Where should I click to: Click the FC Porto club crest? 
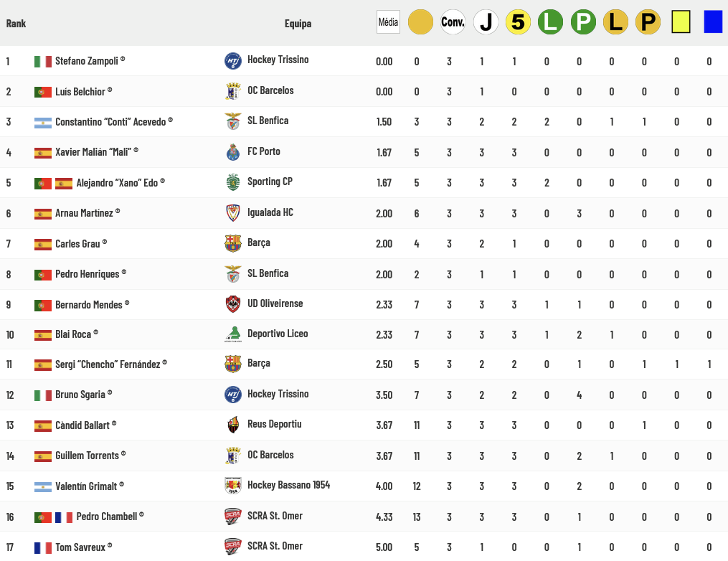pos(232,152)
